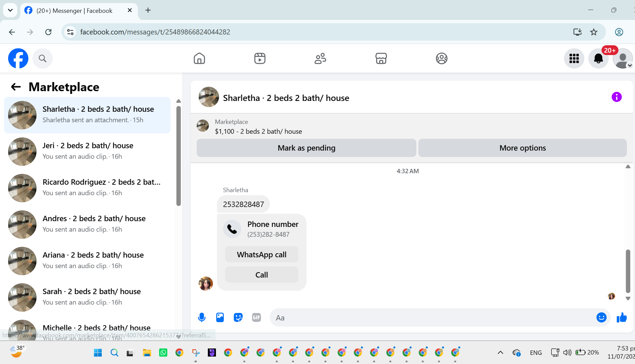Open Ariana conversation
This screenshot has height=364, width=635.
point(88,261)
